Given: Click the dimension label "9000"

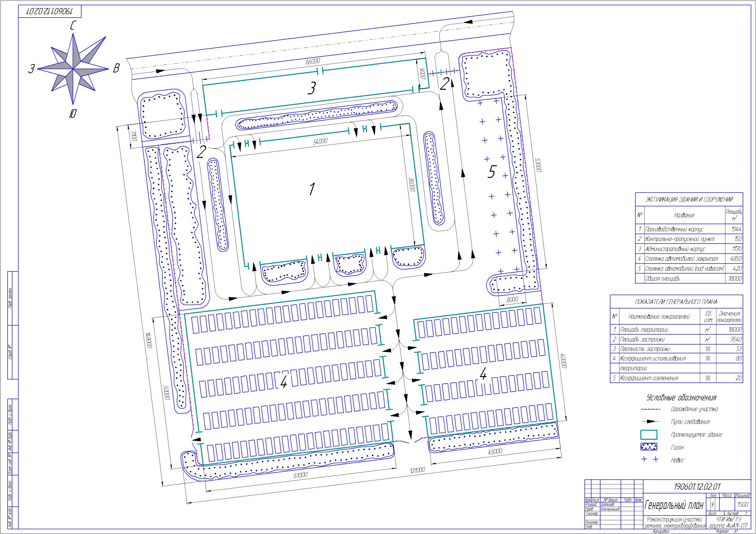Looking at the screenshot, I should coord(423,73).
